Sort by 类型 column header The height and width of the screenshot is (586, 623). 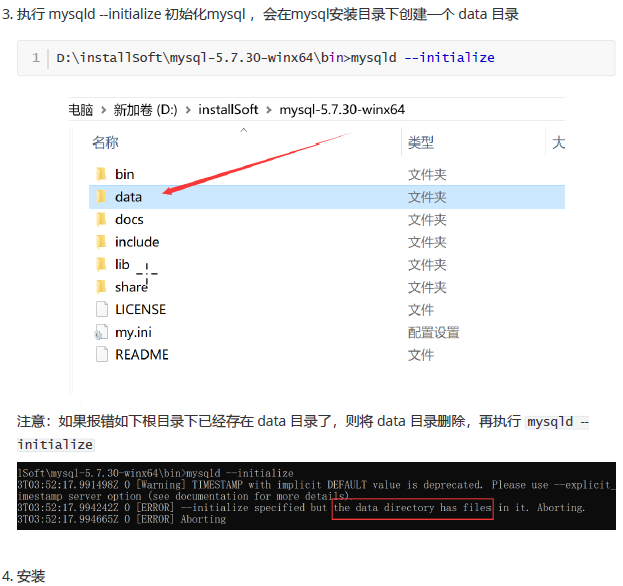(421, 143)
